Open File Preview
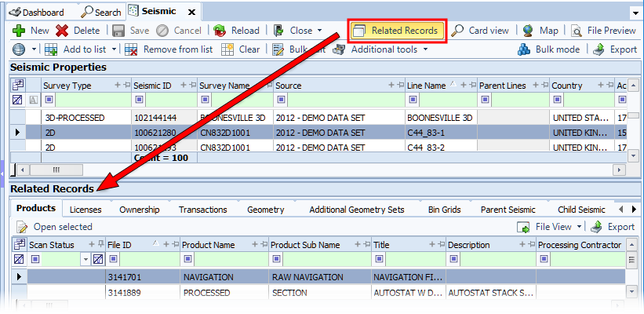Viewport: 644px width, 314px height. (604, 31)
